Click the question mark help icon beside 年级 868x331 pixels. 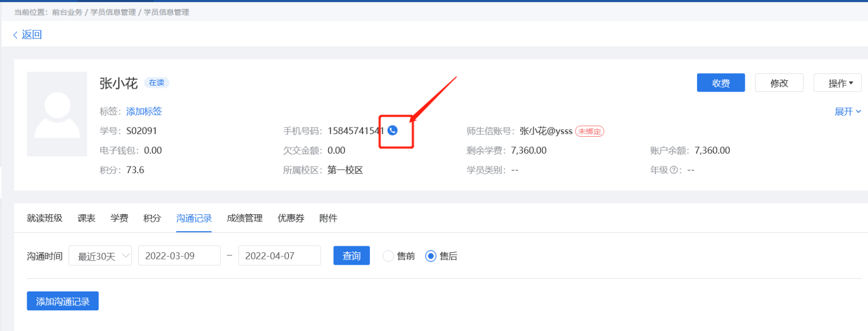(674, 170)
